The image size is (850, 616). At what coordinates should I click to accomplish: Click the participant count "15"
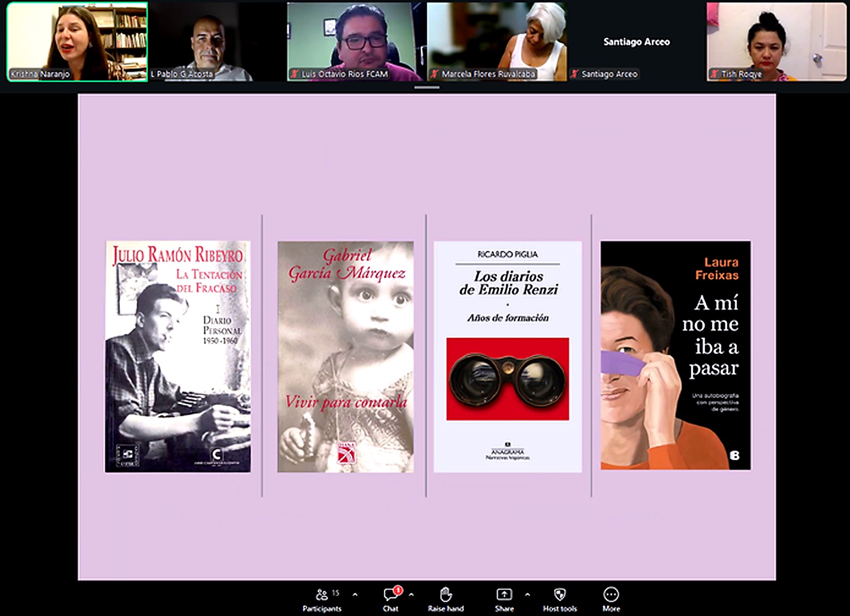335,593
